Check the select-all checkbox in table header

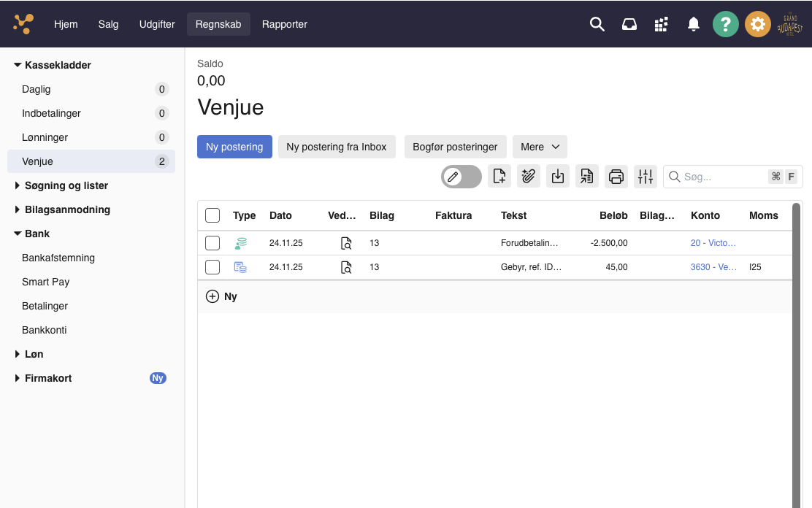point(212,215)
